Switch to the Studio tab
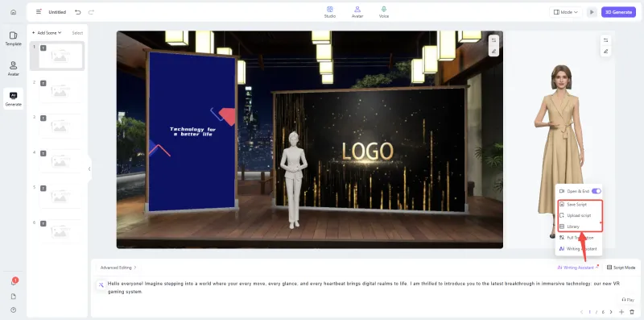This screenshot has width=644, height=320. pos(329,12)
